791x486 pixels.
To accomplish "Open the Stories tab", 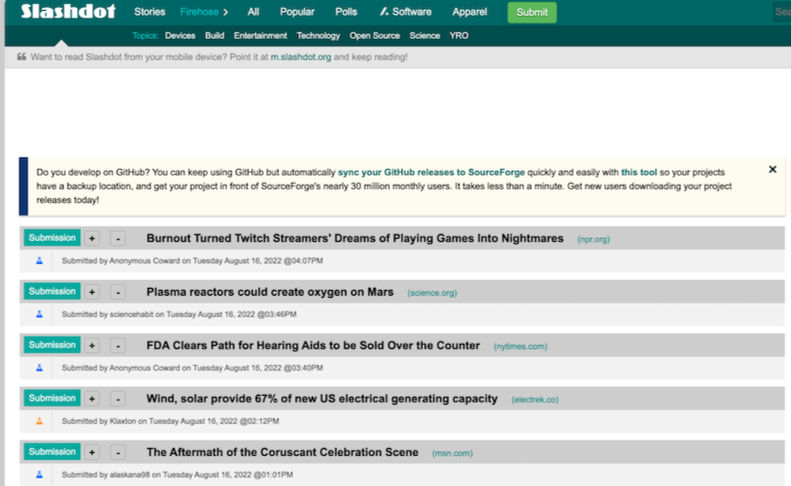I will [150, 13].
